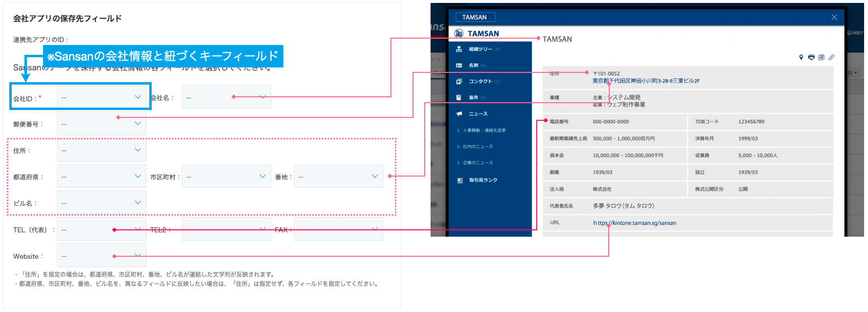The height and width of the screenshot is (312, 868).
Task: Open 取引高ランク in the sidebar
Action: 483,180
